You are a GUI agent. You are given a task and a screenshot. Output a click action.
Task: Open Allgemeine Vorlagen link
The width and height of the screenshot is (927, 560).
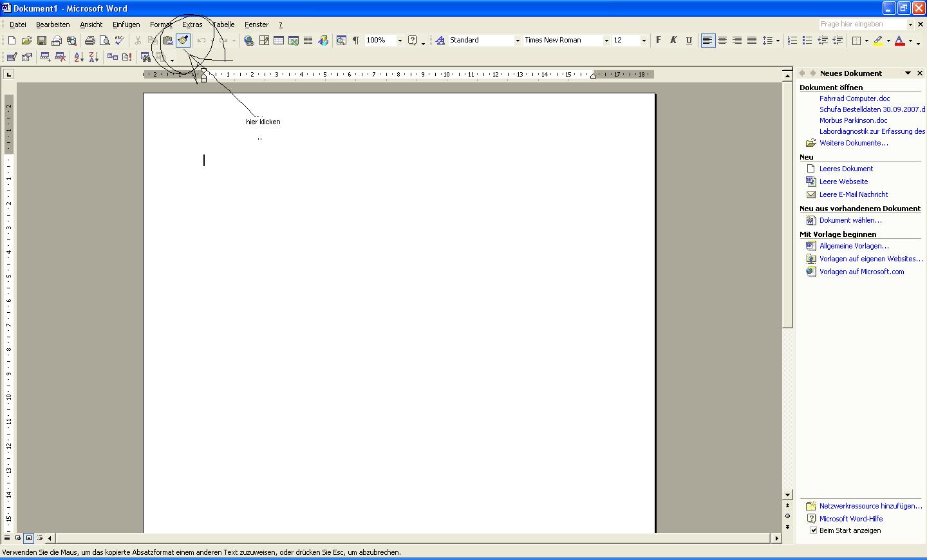[x=854, y=246]
